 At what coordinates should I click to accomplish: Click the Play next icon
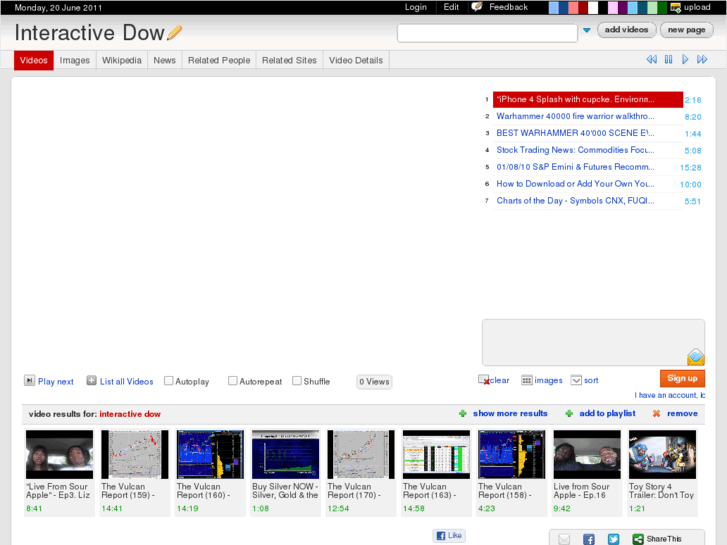pyautogui.click(x=29, y=381)
